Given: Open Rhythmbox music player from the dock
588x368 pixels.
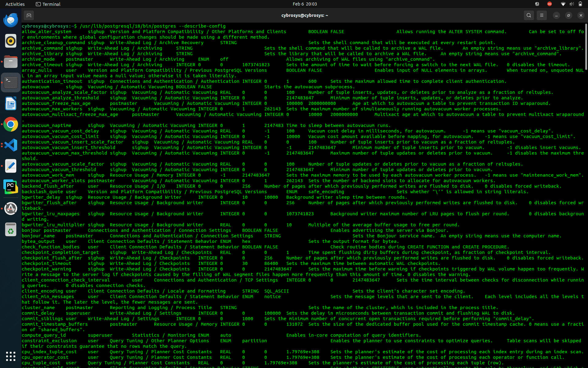Looking at the screenshot, I should [x=11, y=41].
